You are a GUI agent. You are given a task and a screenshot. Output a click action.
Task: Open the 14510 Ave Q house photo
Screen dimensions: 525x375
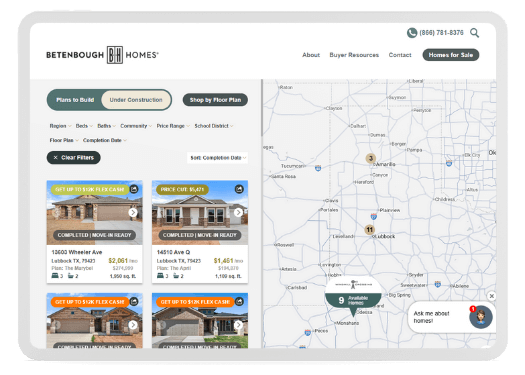click(200, 212)
